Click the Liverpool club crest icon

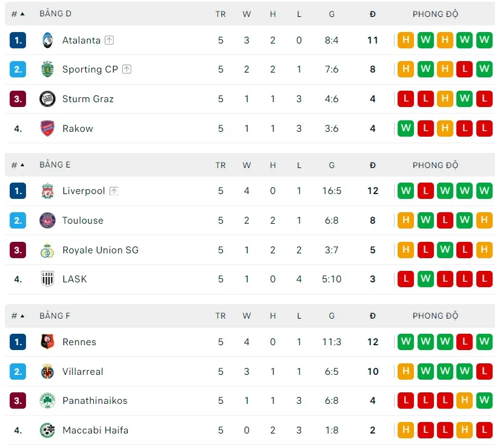(47, 191)
